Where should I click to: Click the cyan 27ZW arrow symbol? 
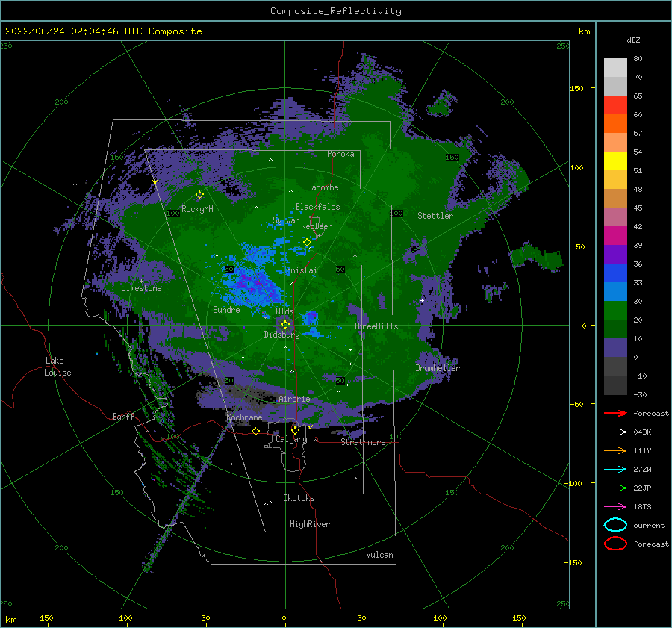[615, 470]
